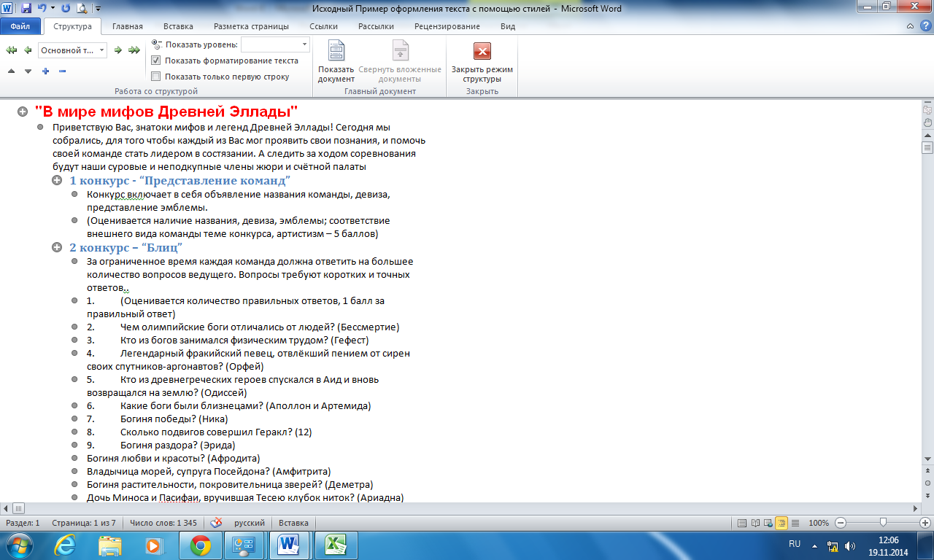Viewport: 934px width, 560px height.
Task: Switch to the 'Главная' ribbon tab
Action: [x=127, y=26]
